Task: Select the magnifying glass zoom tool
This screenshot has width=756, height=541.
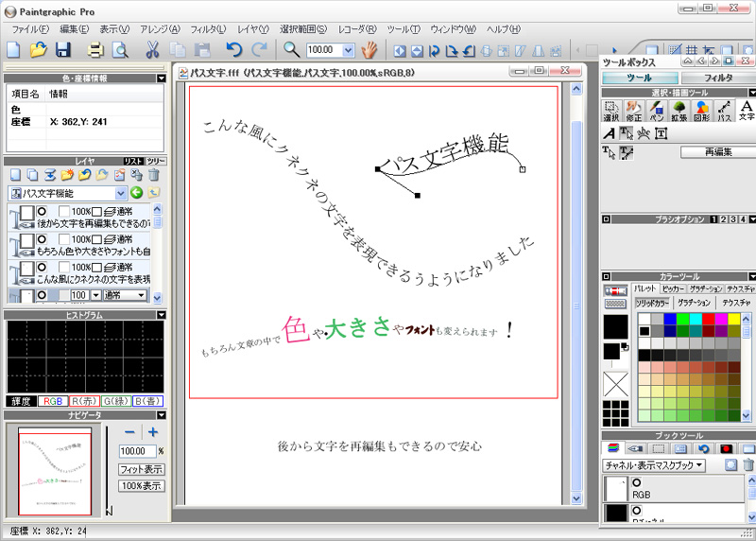Action: tap(291, 49)
